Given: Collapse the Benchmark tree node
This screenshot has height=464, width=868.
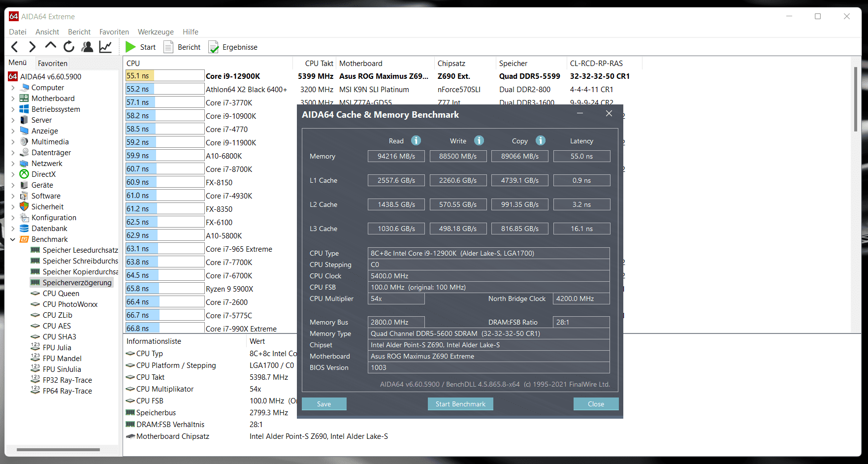Looking at the screenshot, I should pyautogui.click(x=13, y=239).
